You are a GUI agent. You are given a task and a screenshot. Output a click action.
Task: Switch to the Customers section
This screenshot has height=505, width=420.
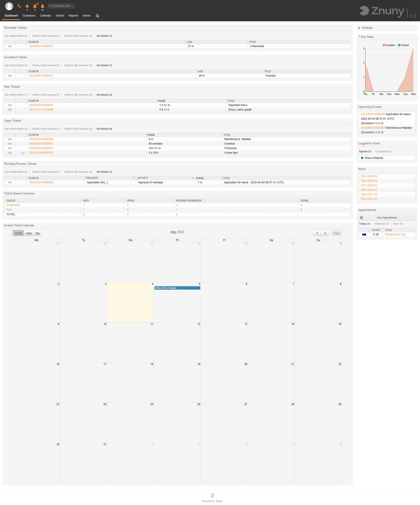pyautogui.click(x=29, y=15)
